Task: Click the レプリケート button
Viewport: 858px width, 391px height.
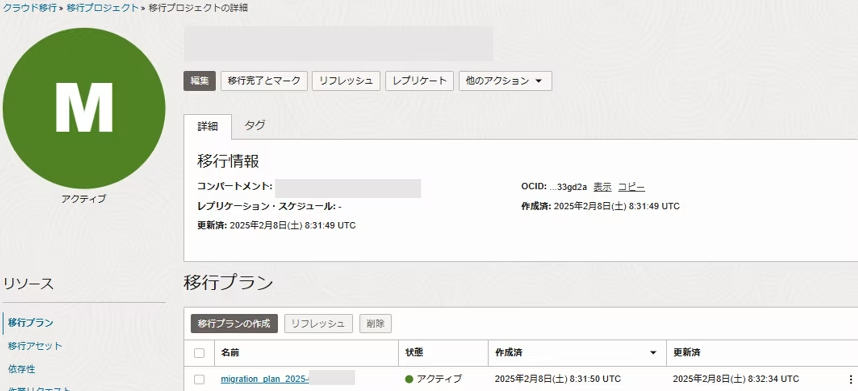Action: 420,81
